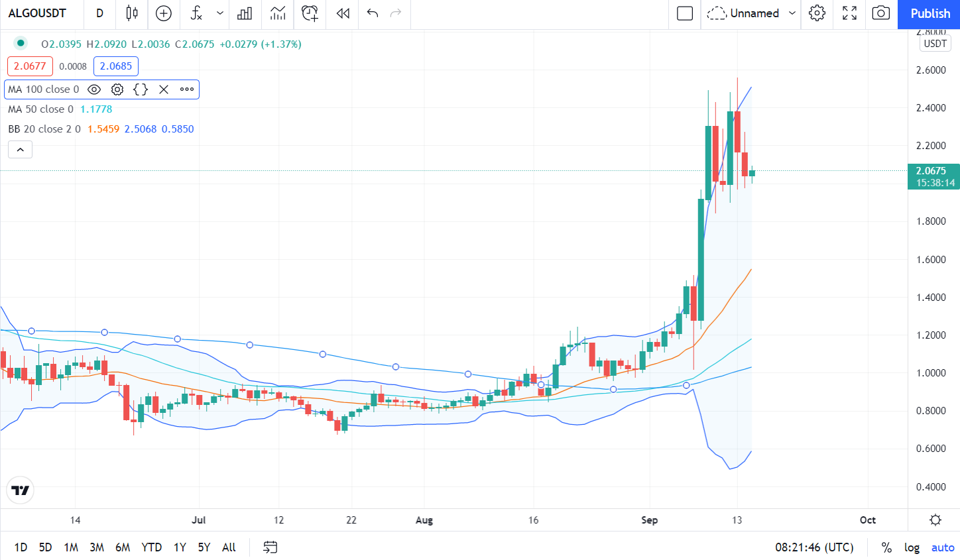The image size is (960, 560).
Task: Open indicator templates icon
Action: tap(278, 13)
